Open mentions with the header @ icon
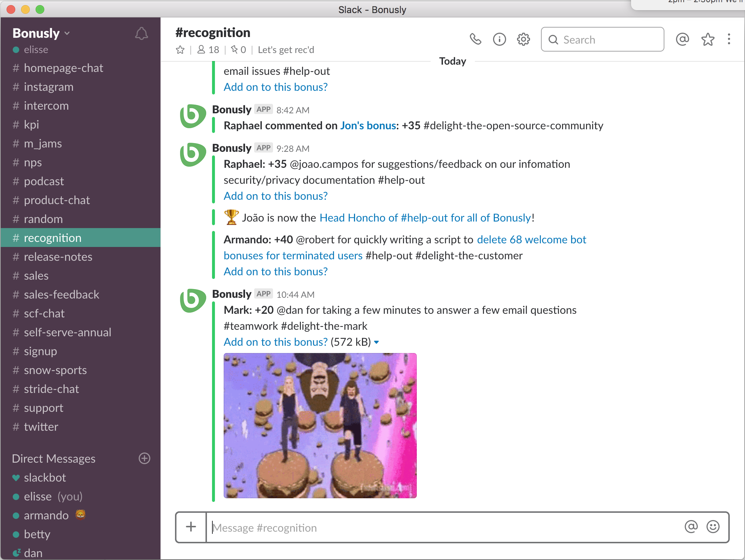 coord(682,39)
